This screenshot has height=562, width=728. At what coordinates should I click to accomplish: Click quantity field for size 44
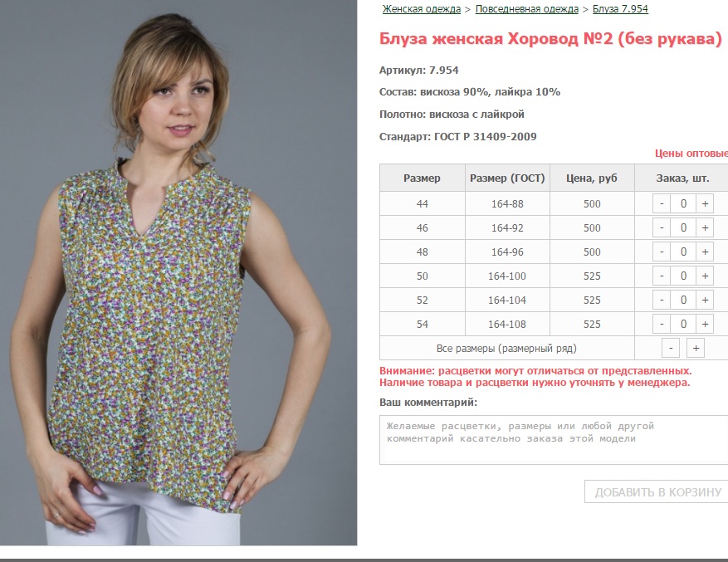(x=683, y=203)
